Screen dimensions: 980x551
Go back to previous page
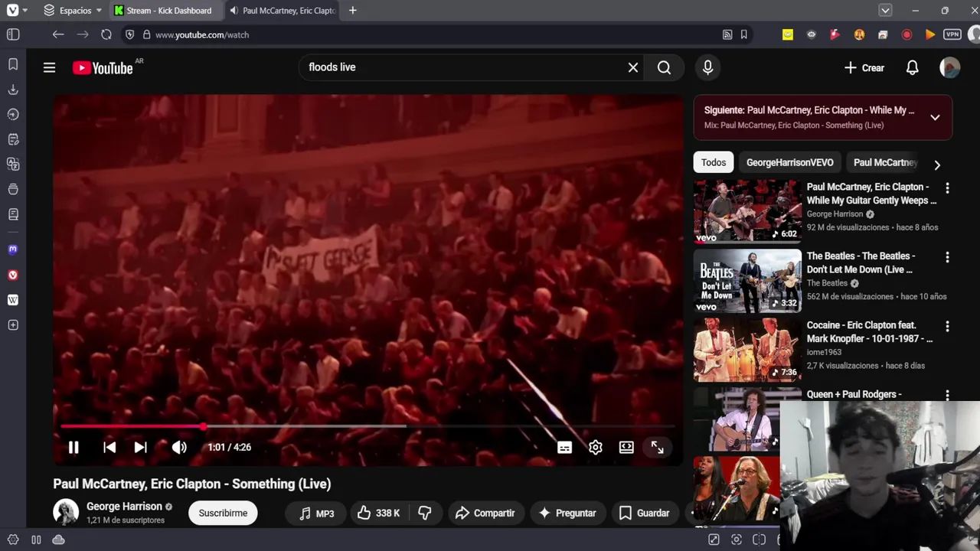pos(58,34)
